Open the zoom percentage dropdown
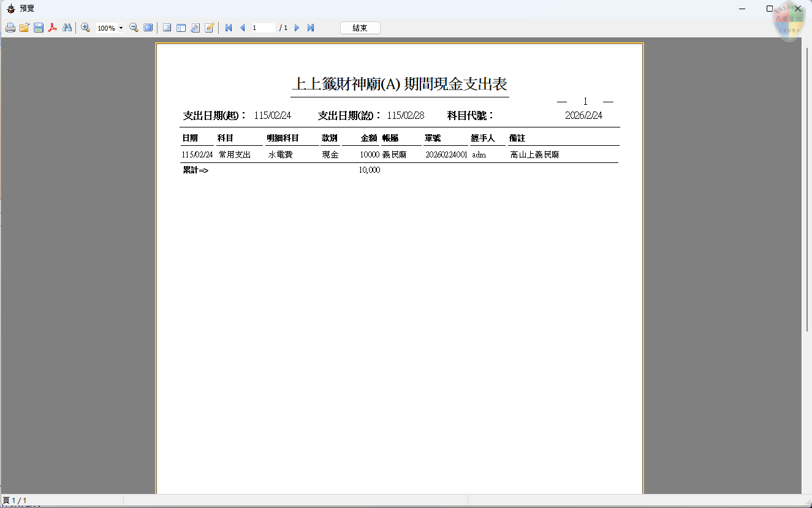 pyautogui.click(x=121, y=28)
